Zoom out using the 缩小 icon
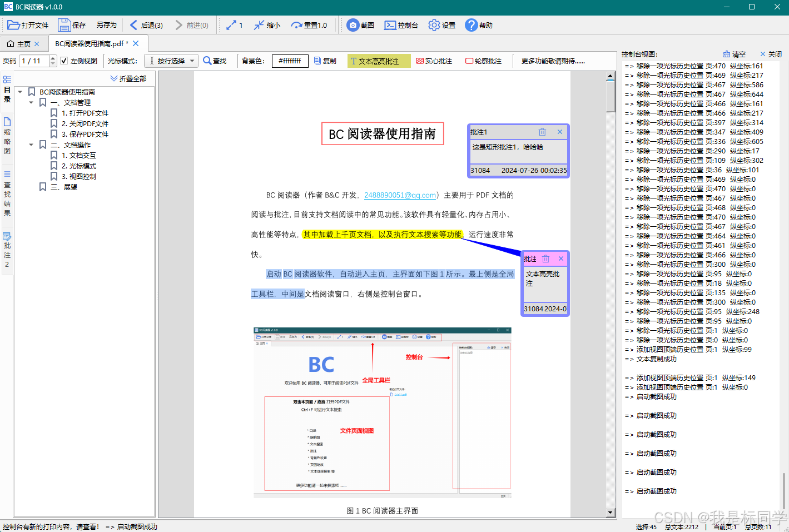The height and width of the screenshot is (532, 789). click(266, 24)
